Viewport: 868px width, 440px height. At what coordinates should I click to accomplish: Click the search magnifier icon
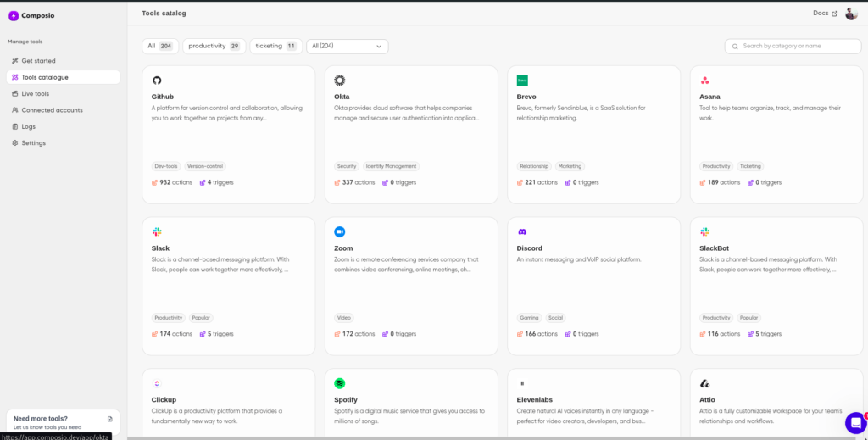pos(735,47)
